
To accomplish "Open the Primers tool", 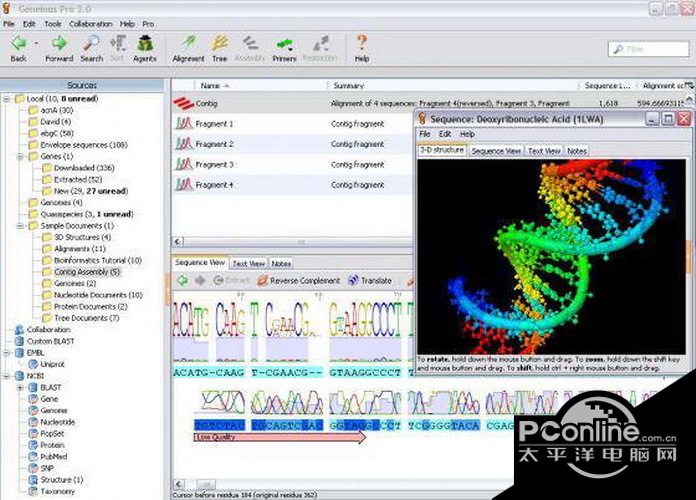I will (x=285, y=42).
